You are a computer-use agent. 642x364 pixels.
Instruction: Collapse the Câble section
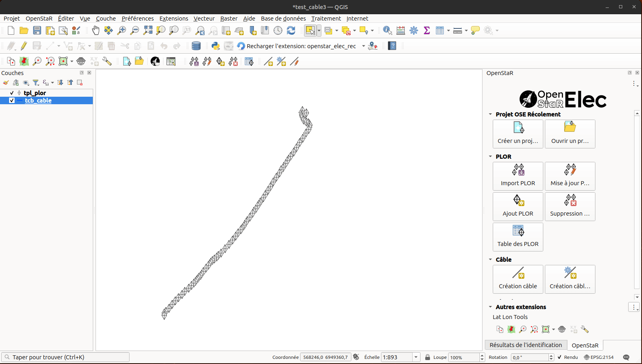click(490, 259)
